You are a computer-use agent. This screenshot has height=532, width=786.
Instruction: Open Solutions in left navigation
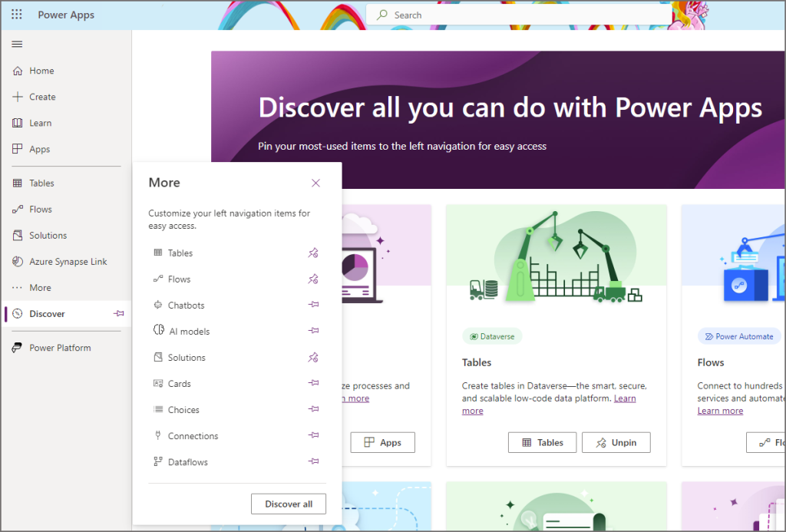pos(66,235)
